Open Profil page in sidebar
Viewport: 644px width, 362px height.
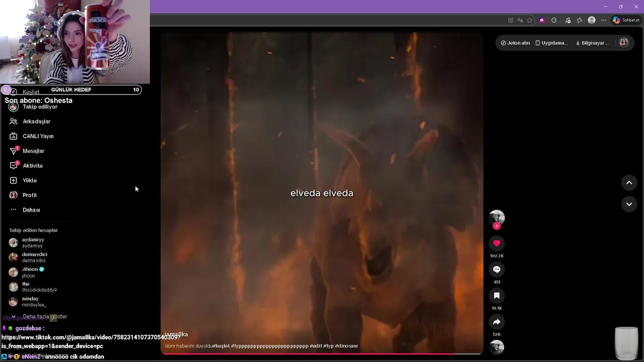coord(29,195)
